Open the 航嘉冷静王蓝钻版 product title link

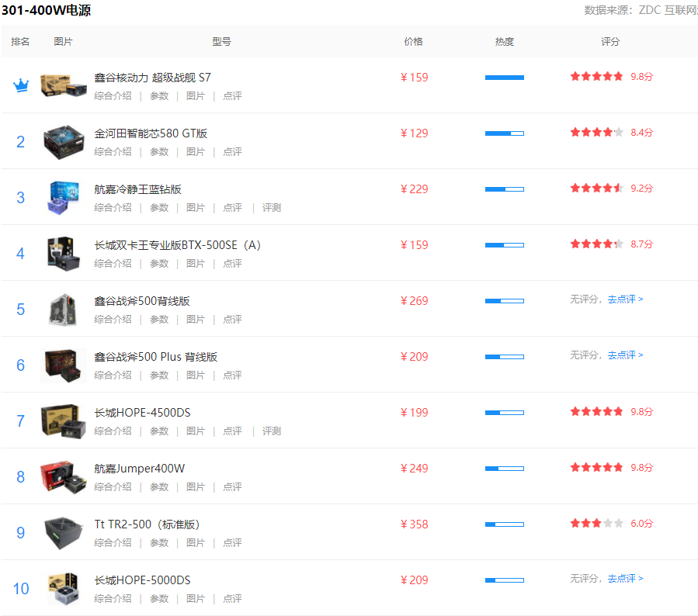tap(138, 189)
